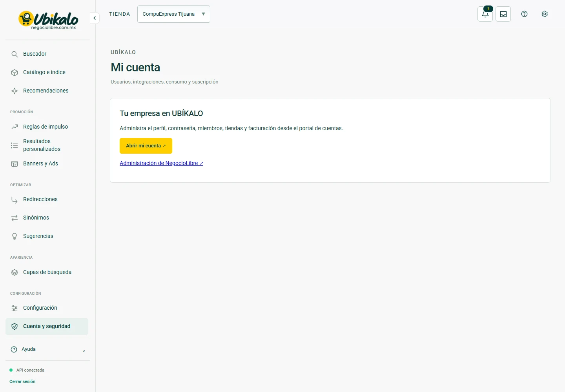This screenshot has height=392, width=565.
Task: Click the Sugerencias lightbulb icon
Action: (15, 236)
